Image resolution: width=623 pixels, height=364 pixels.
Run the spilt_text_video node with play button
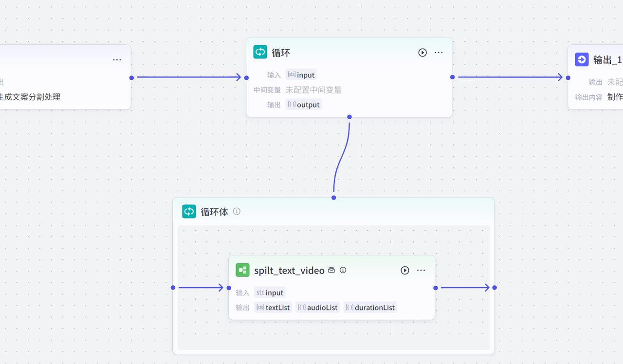pyautogui.click(x=405, y=270)
